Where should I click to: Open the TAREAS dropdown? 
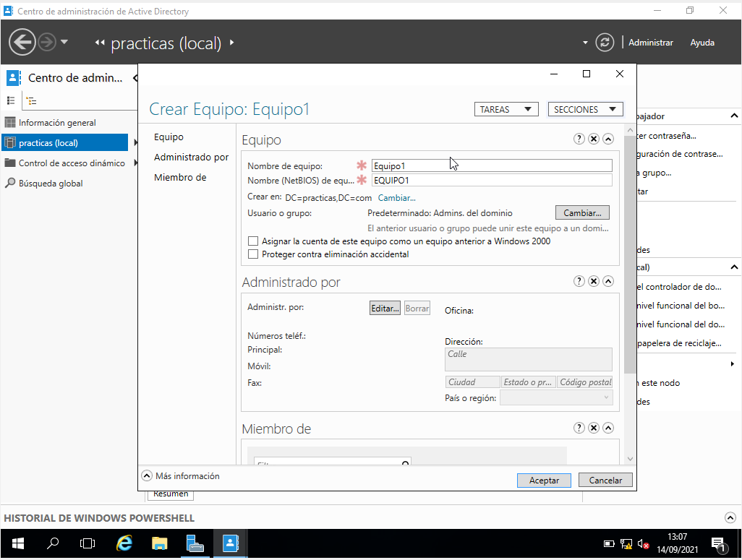coord(506,110)
